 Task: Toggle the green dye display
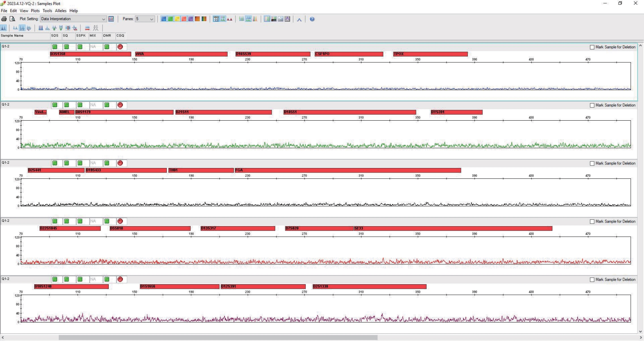(170, 19)
